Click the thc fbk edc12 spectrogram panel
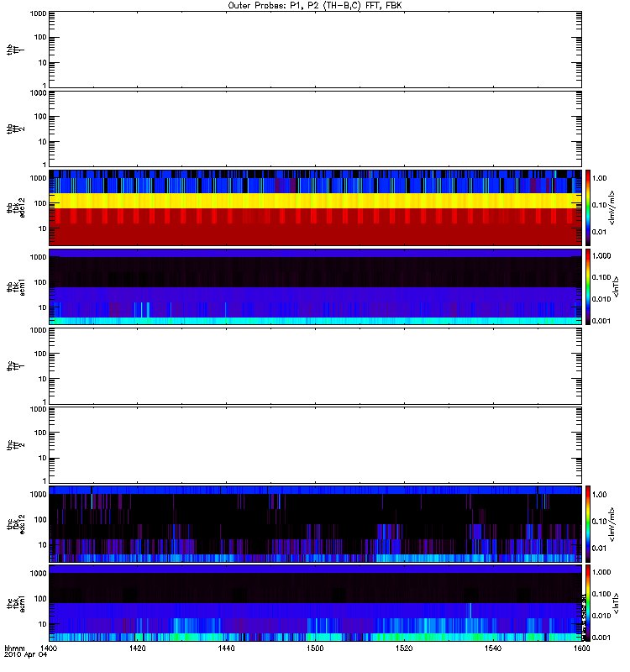Screen dimensions: 630x672 (316, 524)
